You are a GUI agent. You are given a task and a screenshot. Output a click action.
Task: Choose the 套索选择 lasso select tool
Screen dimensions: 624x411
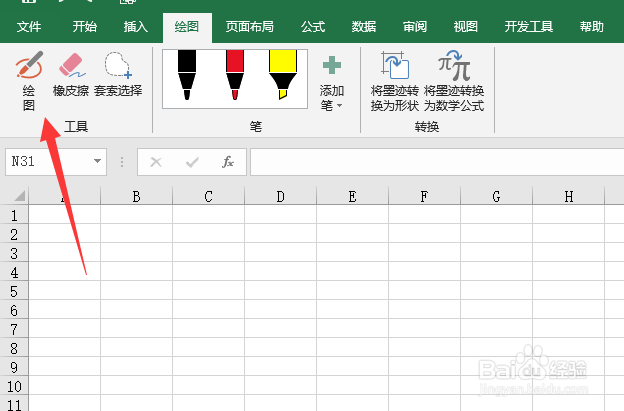point(118,74)
